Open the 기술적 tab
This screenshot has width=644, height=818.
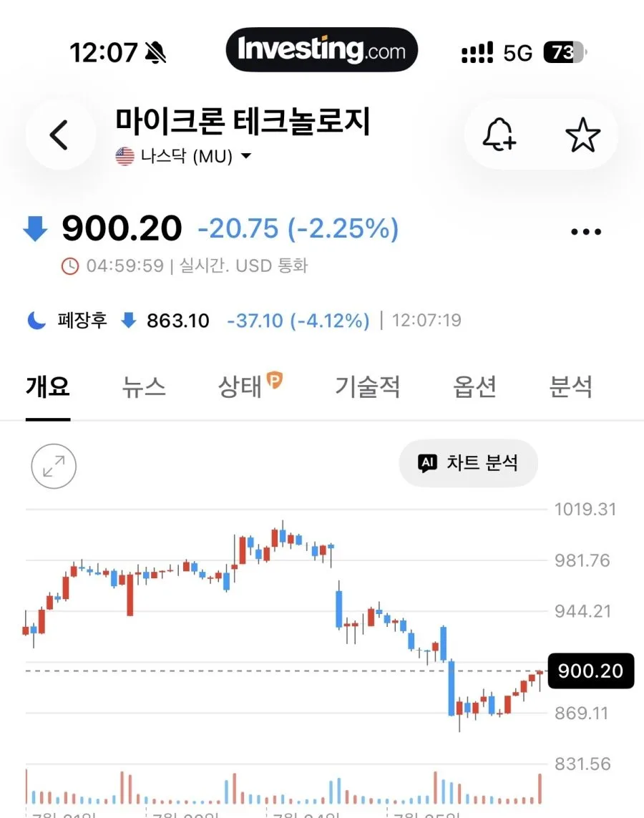click(x=367, y=386)
